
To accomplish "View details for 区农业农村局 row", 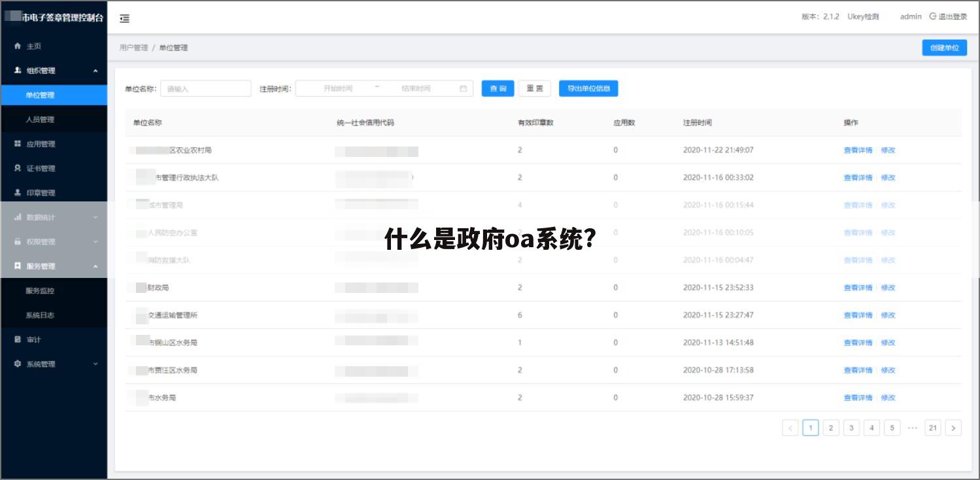I will click(x=858, y=150).
